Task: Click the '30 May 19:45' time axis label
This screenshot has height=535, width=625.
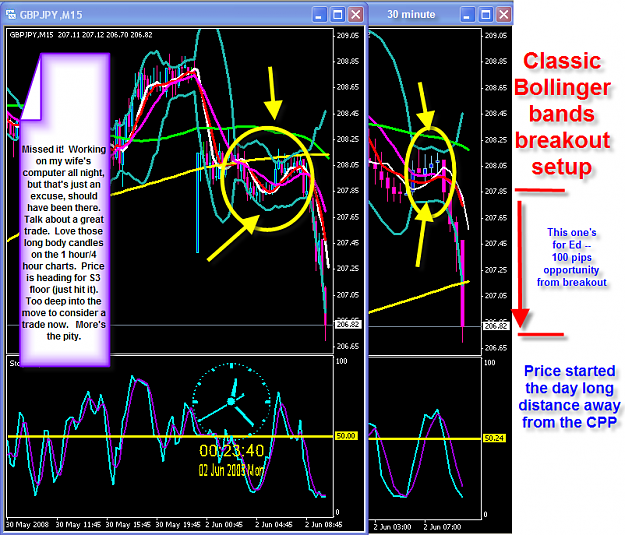Action: [x=178, y=524]
